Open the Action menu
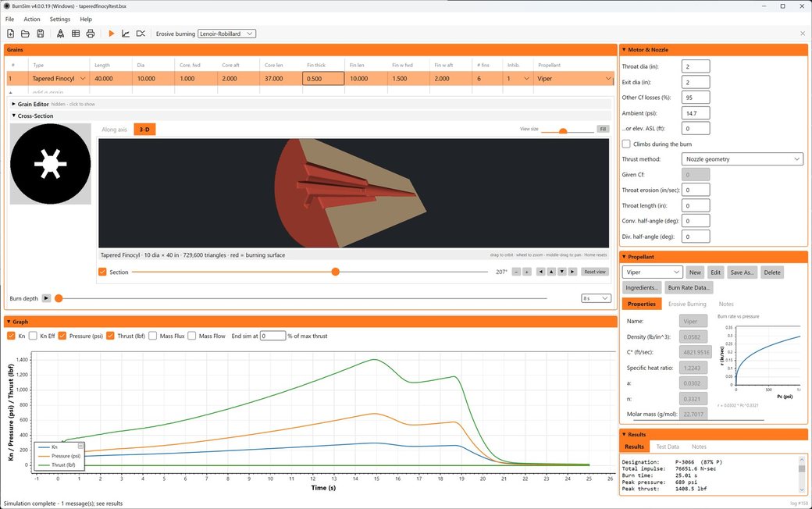812x509 pixels. (x=31, y=20)
